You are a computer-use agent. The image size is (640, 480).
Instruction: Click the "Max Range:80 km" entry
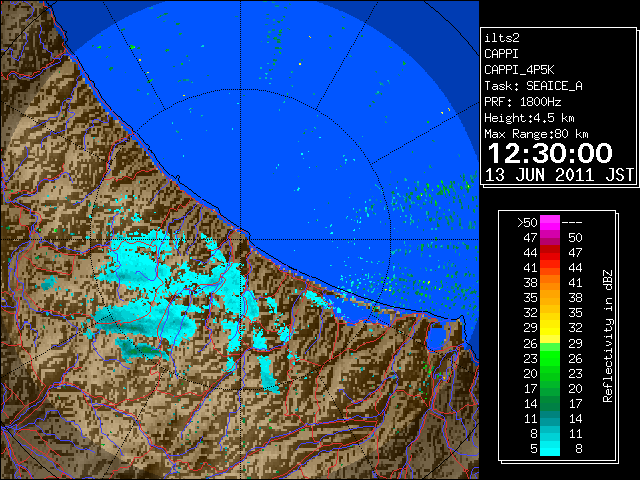(536, 134)
